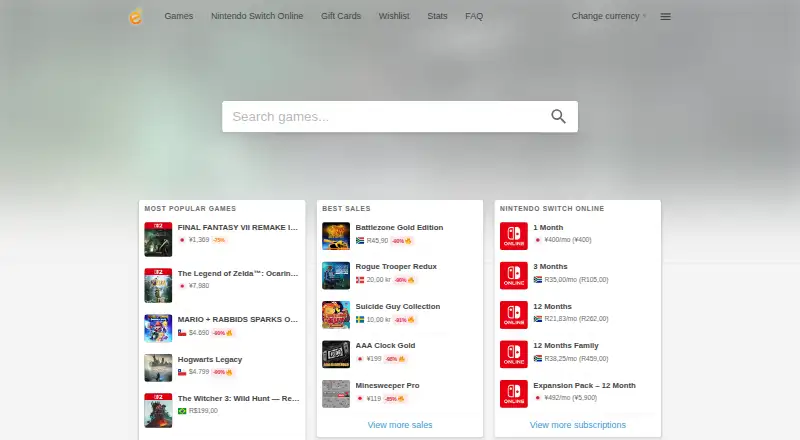Click Japan flag beside ¥400/mo

[x=538, y=240]
